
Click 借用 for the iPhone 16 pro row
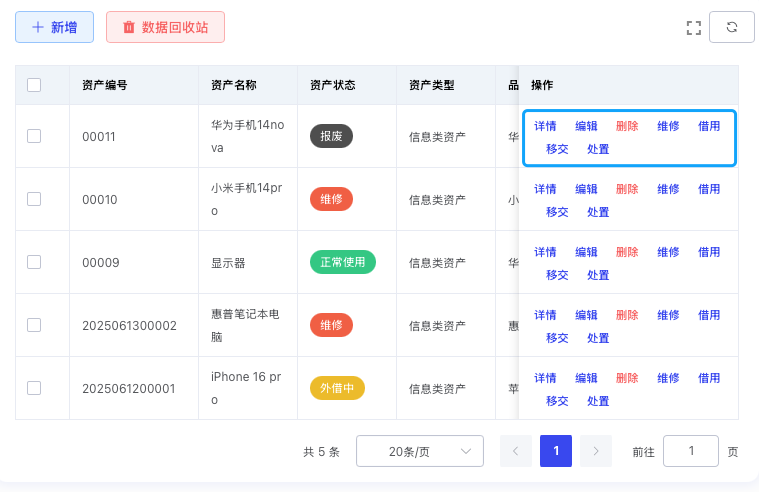[709, 378]
